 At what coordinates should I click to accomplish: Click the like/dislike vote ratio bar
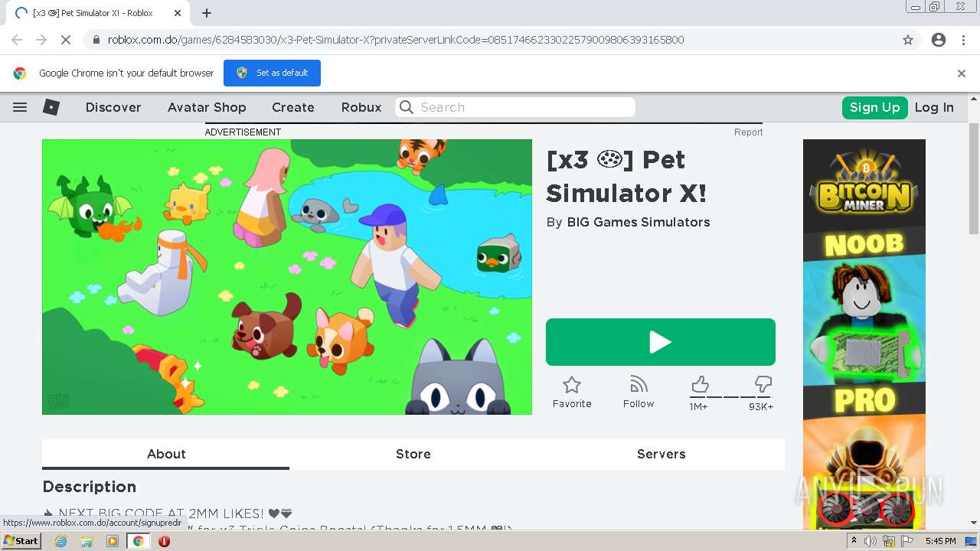(731, 397)
